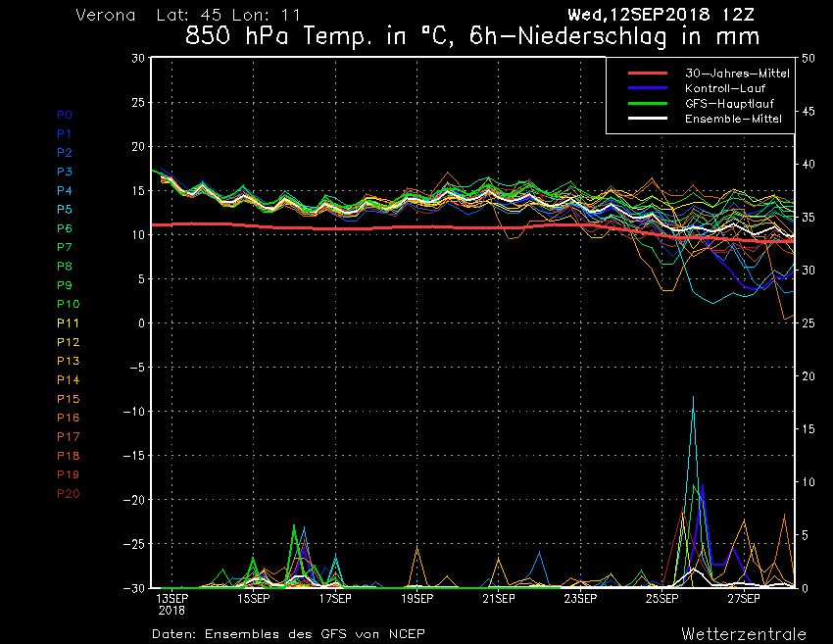
Task: Select the P20 ensemble member label
Action: pos(68,493)
